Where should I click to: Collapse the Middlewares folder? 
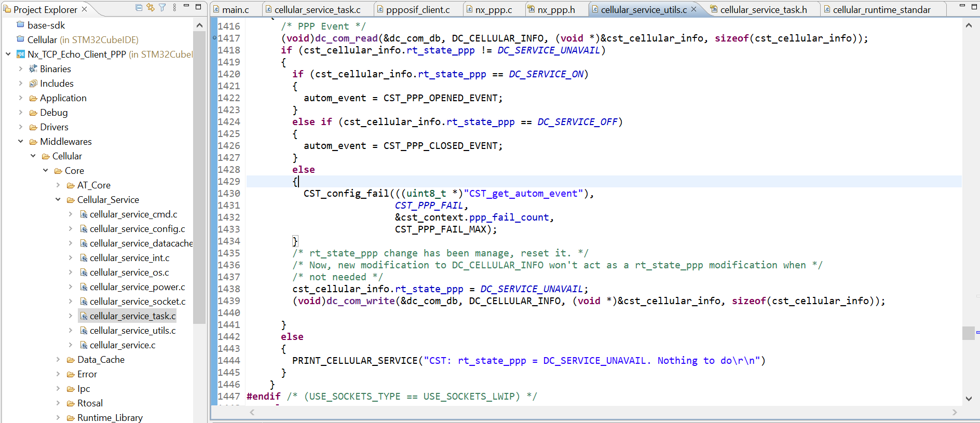pos(21,141)
